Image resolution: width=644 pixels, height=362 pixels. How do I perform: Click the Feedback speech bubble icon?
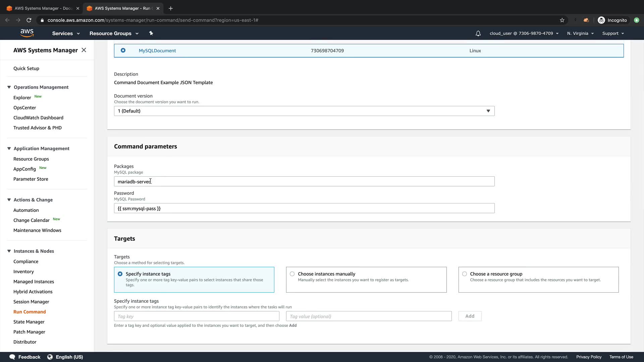click(x=12, y=357)
